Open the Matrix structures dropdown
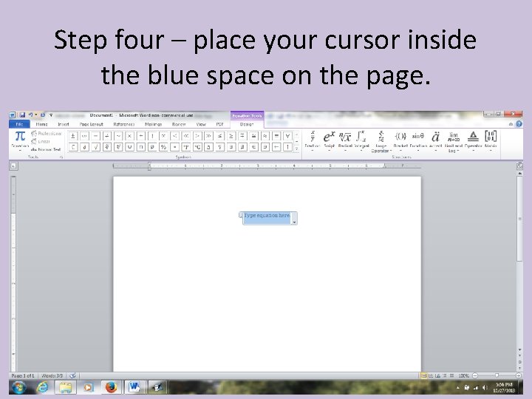 coord(491,141)
